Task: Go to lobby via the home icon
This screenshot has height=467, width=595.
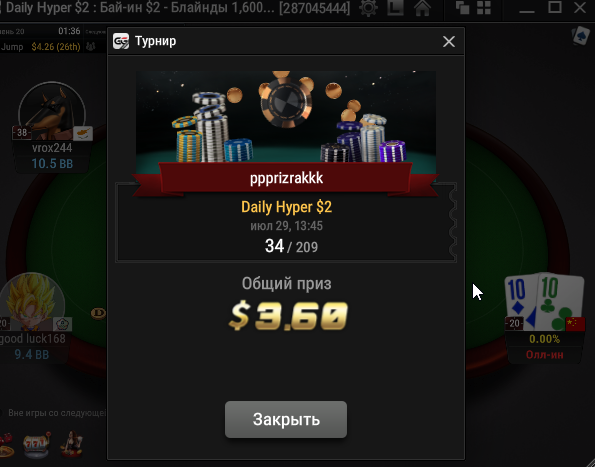Action: (x=422, y=8)
